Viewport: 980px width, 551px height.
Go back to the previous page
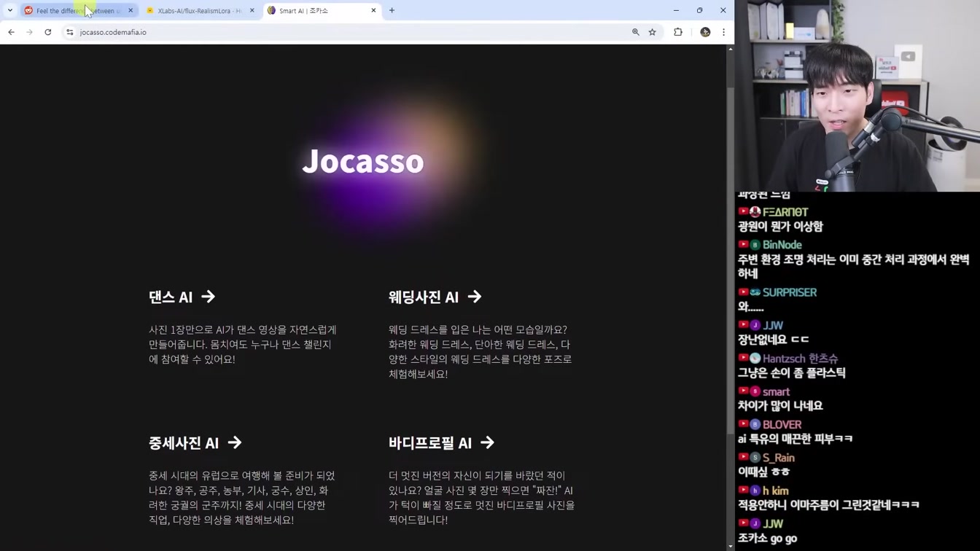[11, 32]
